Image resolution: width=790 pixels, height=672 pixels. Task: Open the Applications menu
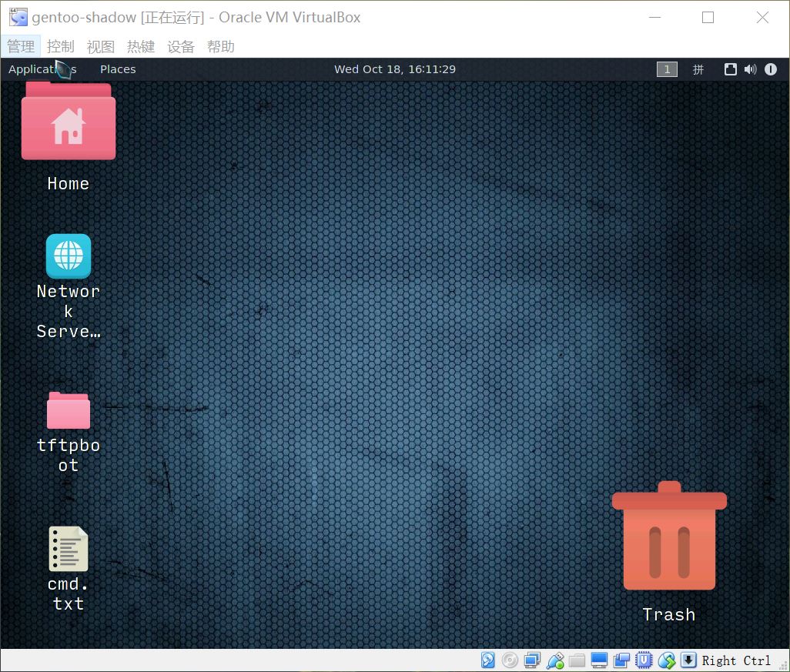tap(42, 69)
